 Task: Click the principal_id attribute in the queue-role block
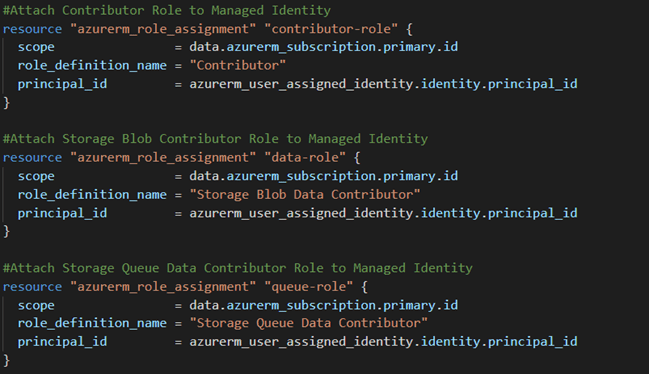coord(62,342)
